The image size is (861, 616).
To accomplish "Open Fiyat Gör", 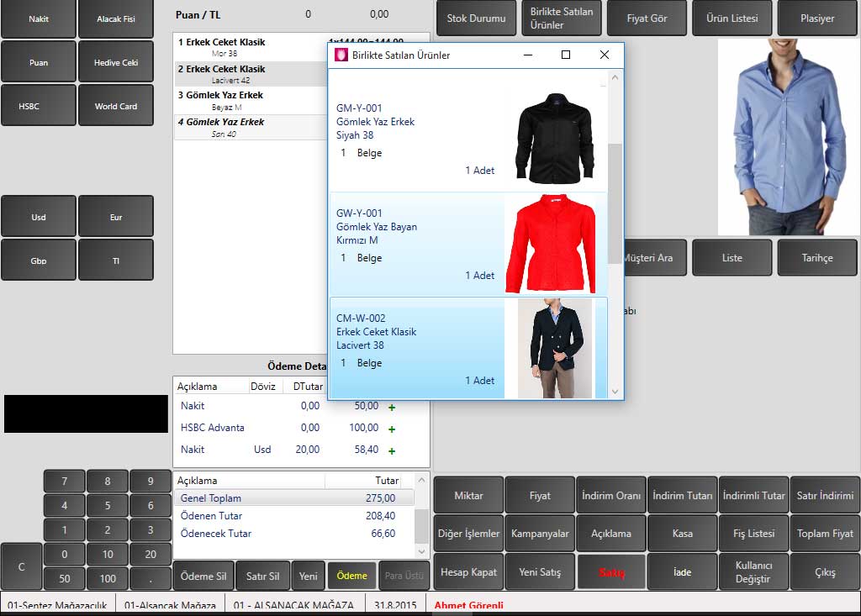I will click(647, 18).
